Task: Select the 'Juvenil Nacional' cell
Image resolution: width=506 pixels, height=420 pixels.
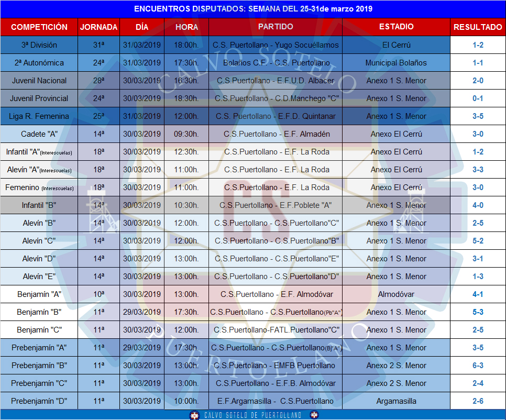Action: 39,80
